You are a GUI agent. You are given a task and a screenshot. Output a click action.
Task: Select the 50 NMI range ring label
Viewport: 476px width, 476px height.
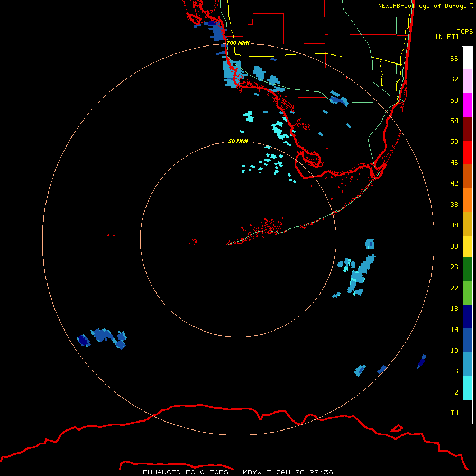point(238,141)
